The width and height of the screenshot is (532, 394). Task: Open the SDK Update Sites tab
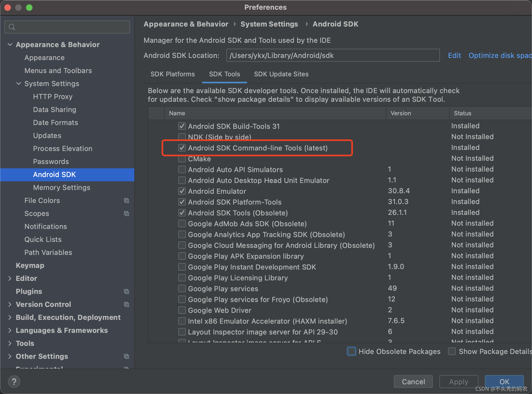tap(281, 74)
